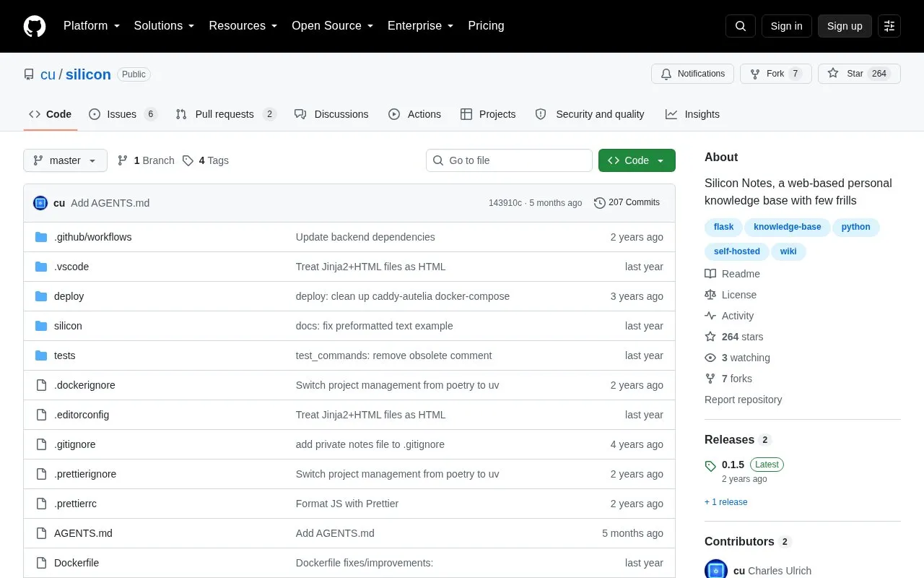924x578 pixels.
Task: Open the master branch selector
Action: 65,160
